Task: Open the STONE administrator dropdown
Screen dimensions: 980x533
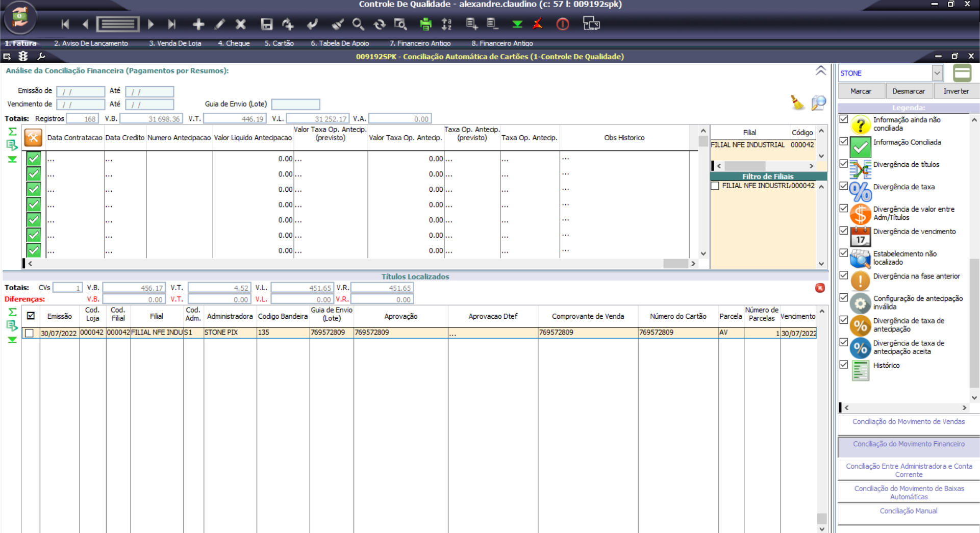Action: pyautogui.click(x=937, y=73)
